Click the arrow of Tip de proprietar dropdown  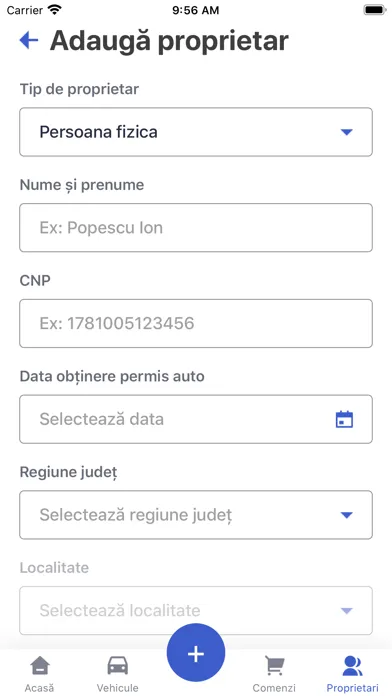point(346,132)
